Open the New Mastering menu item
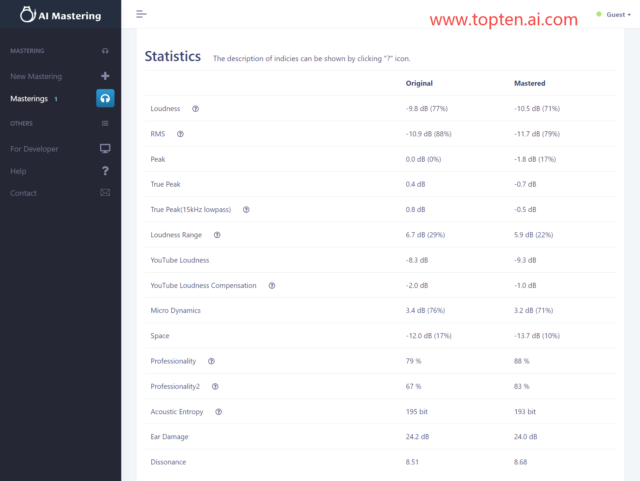The image size is (640, 481). 36,76
